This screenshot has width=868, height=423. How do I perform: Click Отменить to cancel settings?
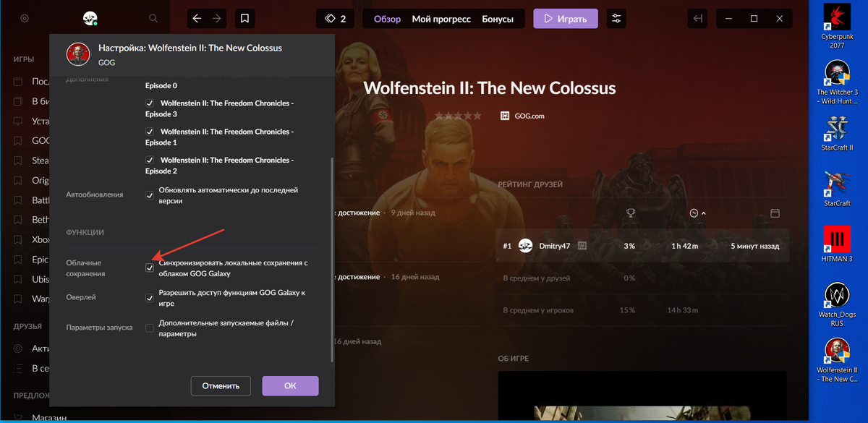[x=221, y=385]
